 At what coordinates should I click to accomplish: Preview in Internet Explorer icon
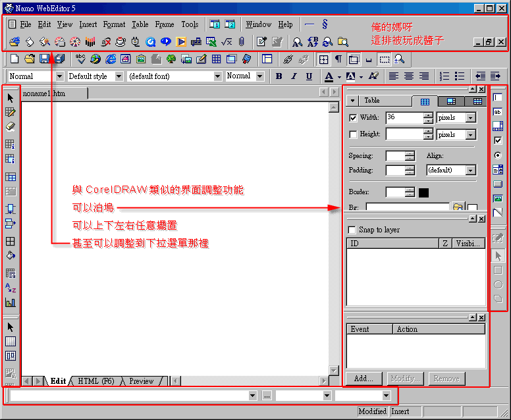[111, 59]
